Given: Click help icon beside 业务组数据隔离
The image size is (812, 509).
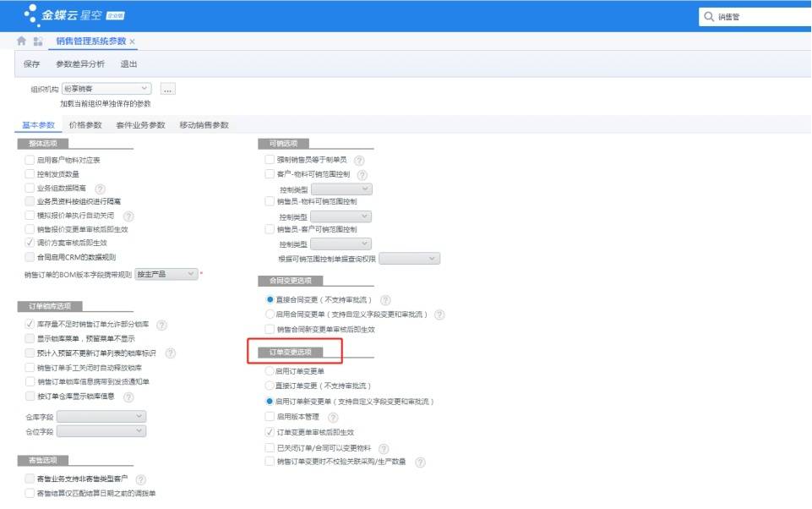Looking at the screenshot, I should 101,189.
